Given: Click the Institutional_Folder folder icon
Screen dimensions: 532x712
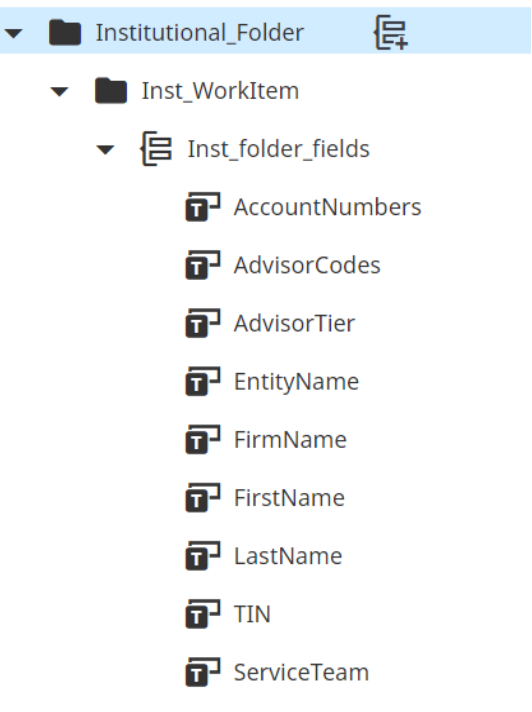Looking at the screenshot, I should coord(65,32).
